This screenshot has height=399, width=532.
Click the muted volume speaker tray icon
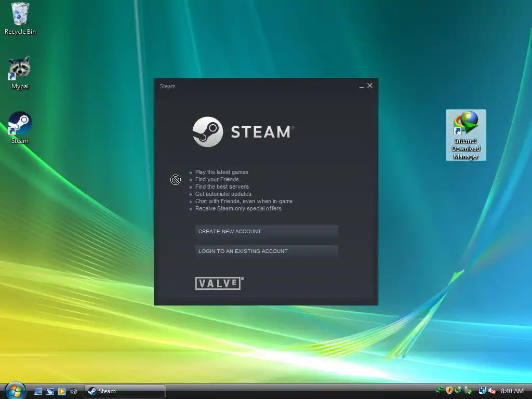coord(492,391)
